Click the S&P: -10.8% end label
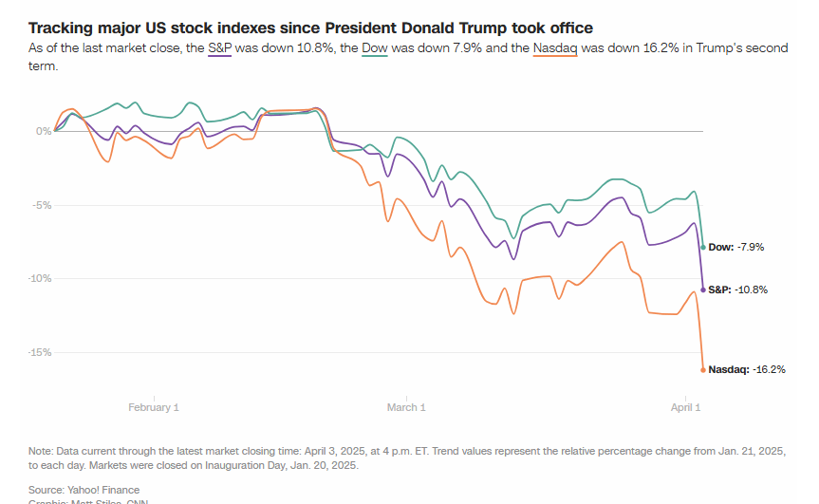This screenshot has height=504, width=819. pyautogui.click(x=738, y=289)
